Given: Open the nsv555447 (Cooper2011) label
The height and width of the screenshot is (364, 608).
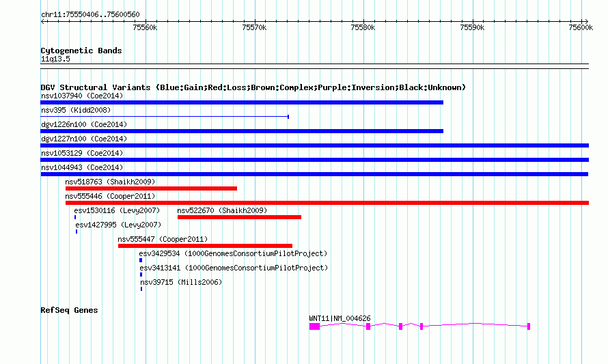Looking at the screenshot, I should [x=163, y=239].
